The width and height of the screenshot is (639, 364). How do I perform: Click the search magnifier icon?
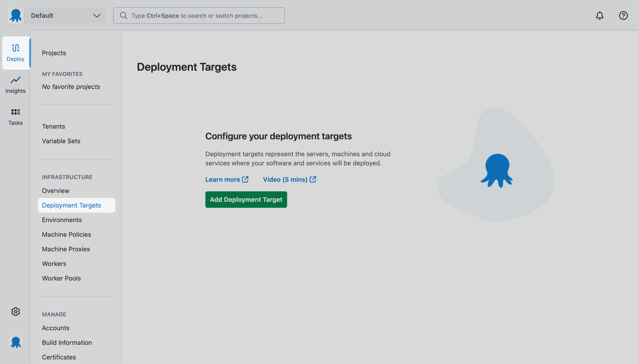tap(124, 15)
